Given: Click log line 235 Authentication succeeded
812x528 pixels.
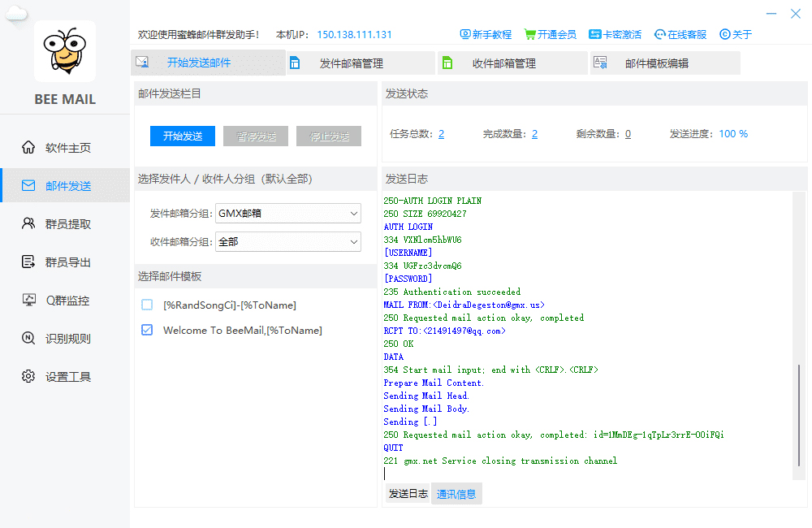Looking at the screenshot, I should 451,292.
